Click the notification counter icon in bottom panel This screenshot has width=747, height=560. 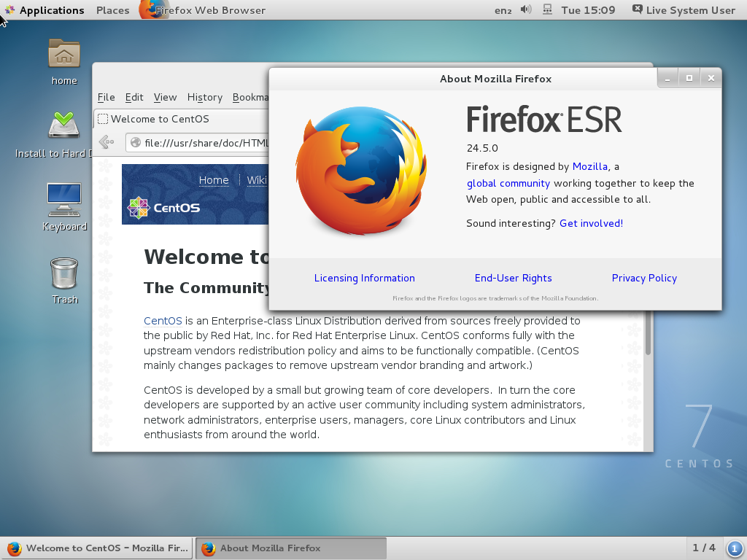pyautogui.click(x=734, y=548)
